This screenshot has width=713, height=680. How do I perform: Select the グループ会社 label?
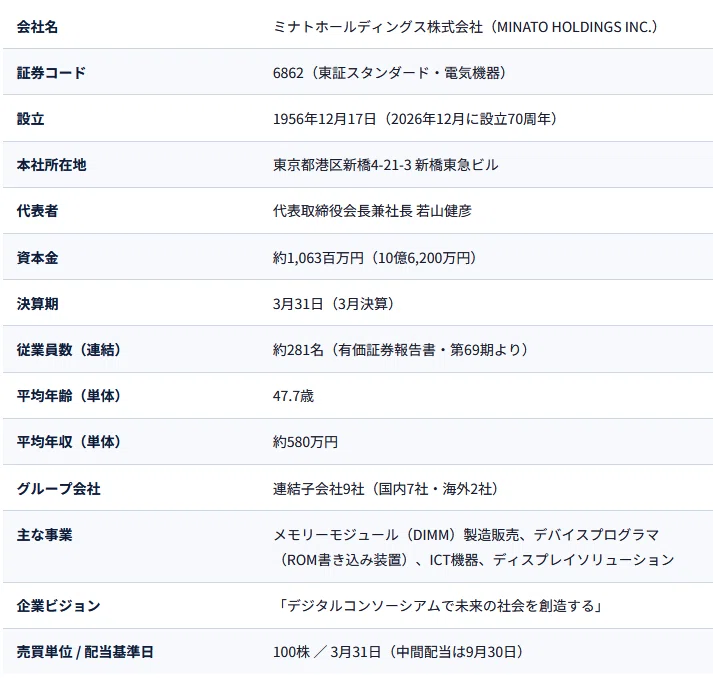pyautogui.click(x=58, y=489)
